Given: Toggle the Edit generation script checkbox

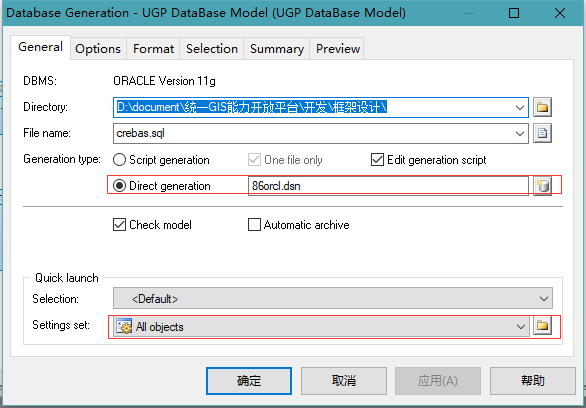Looking at the screenshot, I should pos(377,160).
